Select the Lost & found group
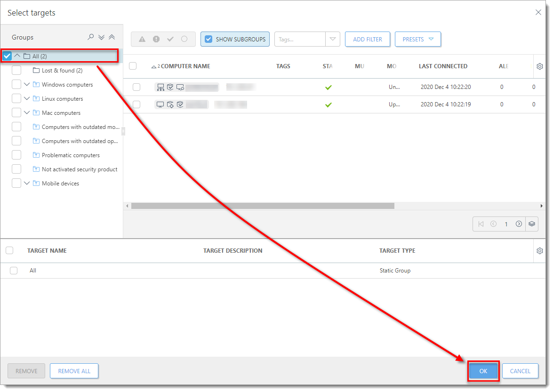This screenshot has width=553, height=392. (x=62, y=71)
